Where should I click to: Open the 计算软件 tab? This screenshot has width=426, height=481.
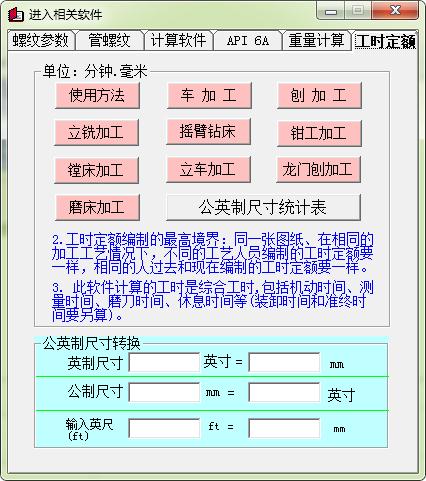[179, 41]
